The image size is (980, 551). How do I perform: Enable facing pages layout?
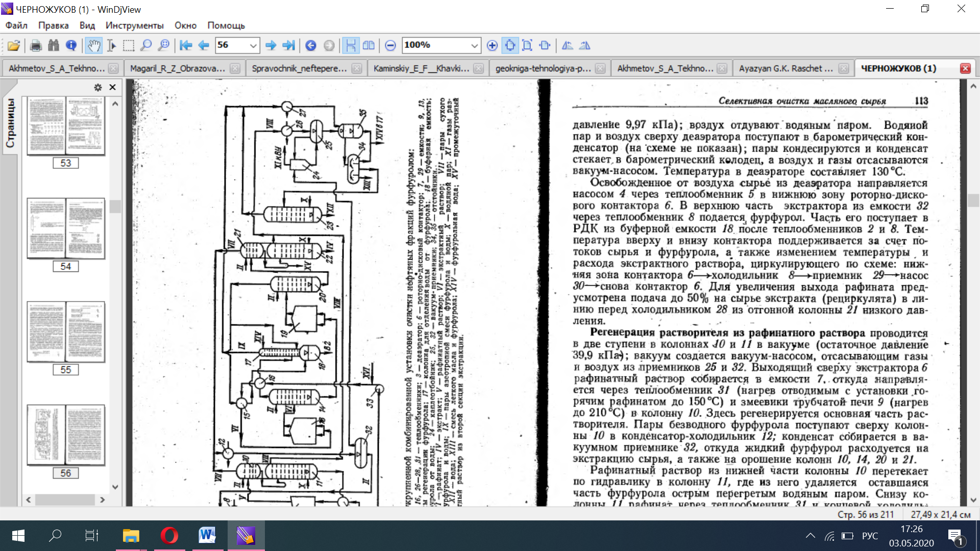pos(369,45)
